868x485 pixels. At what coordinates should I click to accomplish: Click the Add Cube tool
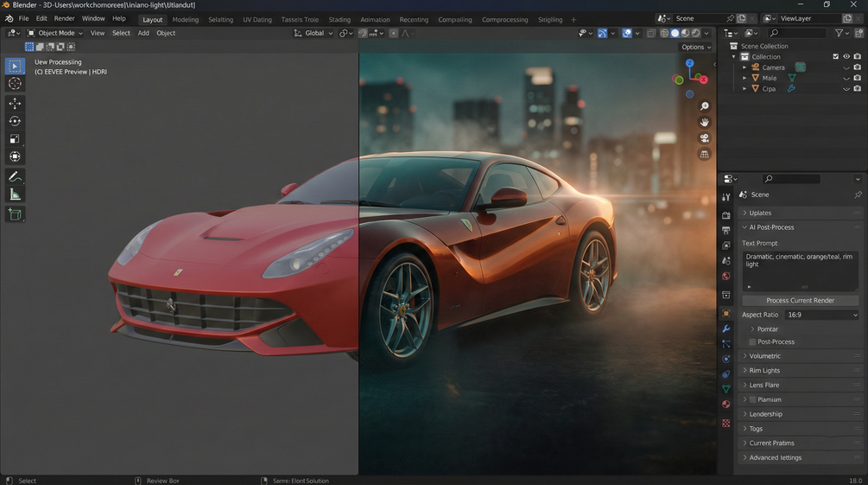tap(15, 214)
